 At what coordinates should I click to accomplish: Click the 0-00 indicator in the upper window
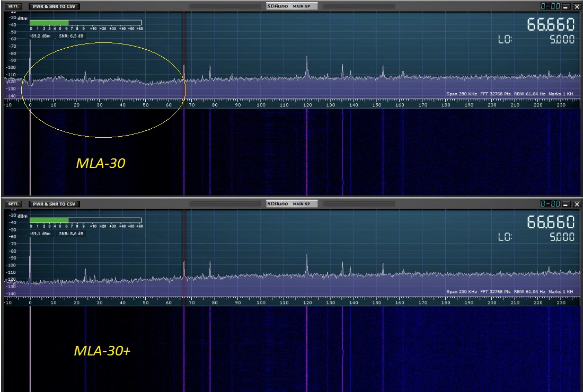point(550,6)
